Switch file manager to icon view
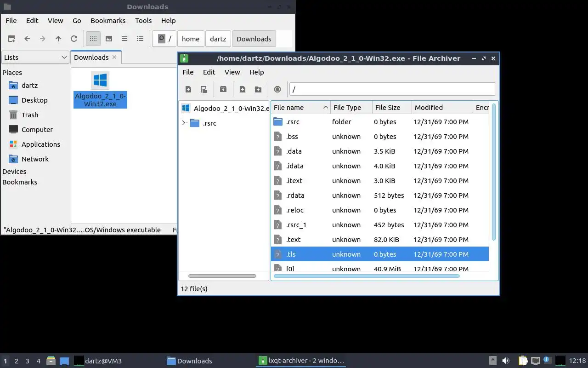 coord(93,39)
